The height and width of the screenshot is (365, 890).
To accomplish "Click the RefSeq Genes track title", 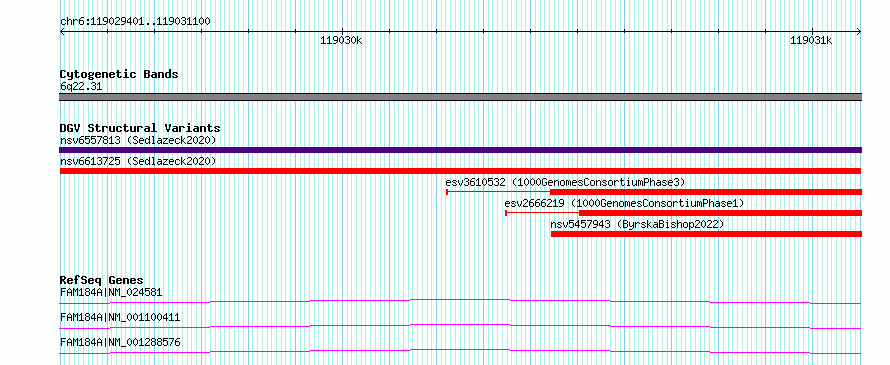I will click(102, 280).
